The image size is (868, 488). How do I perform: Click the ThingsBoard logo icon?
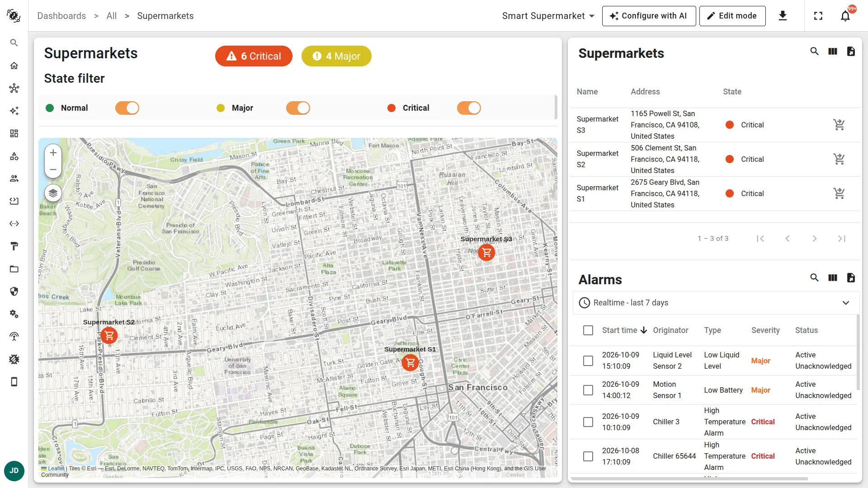coord(14,16)
